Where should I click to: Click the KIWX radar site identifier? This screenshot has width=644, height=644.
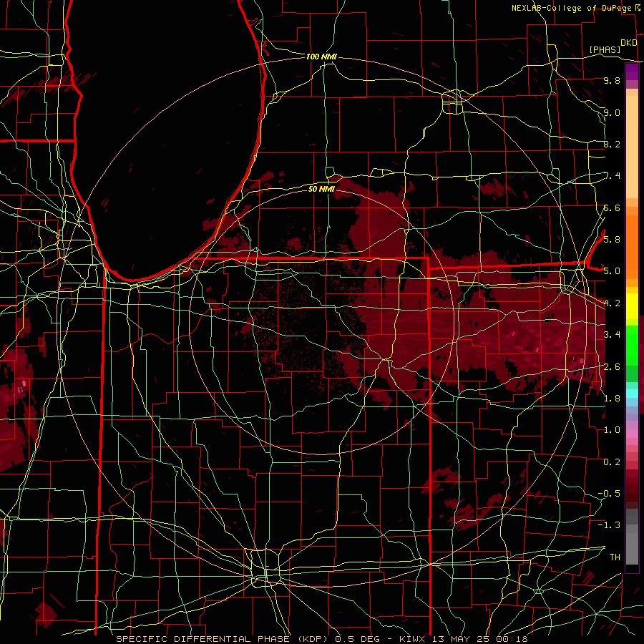(x=411, y=639)
